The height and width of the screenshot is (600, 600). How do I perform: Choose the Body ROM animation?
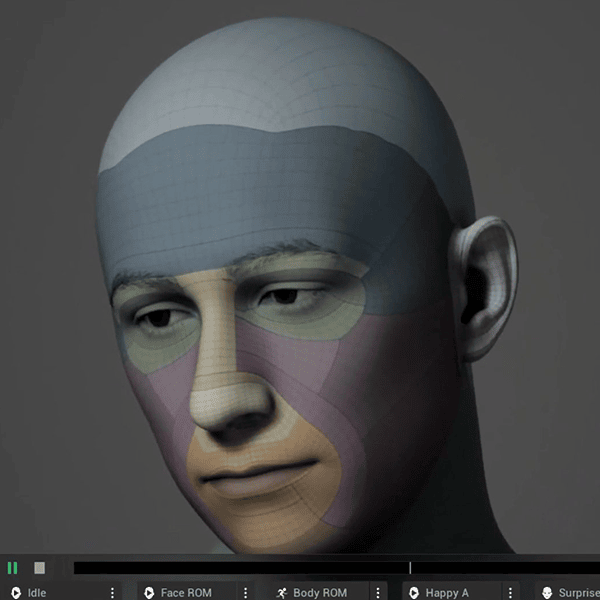[x=320, y=593]
